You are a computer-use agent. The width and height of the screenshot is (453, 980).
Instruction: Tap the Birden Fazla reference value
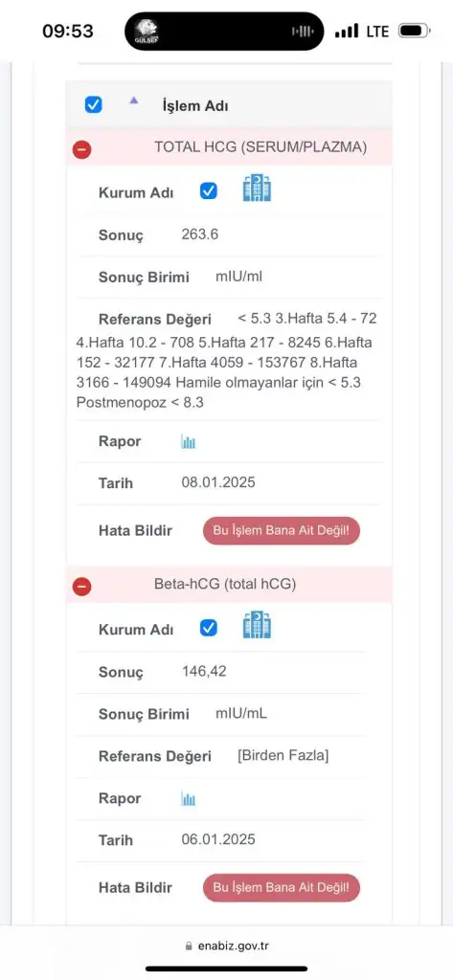(283, 755)
